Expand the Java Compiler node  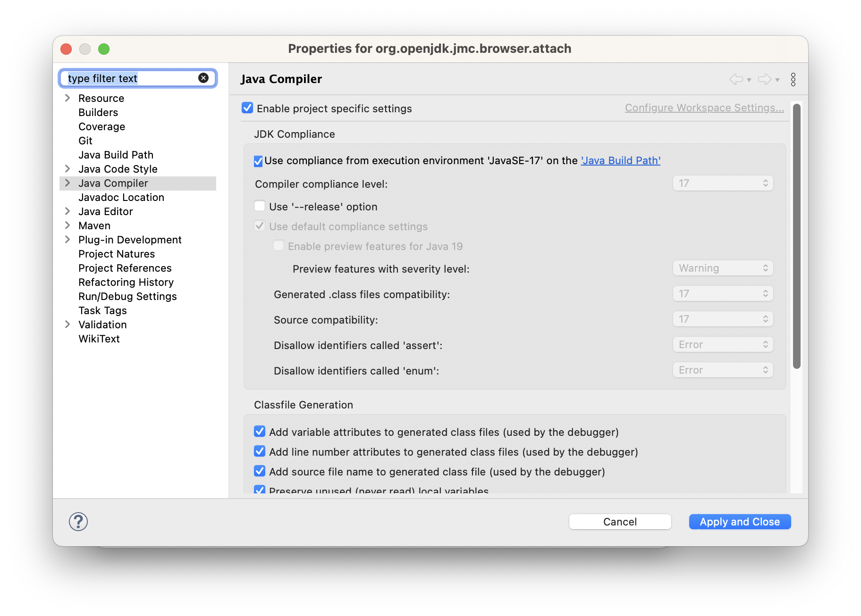click(68, 183)
